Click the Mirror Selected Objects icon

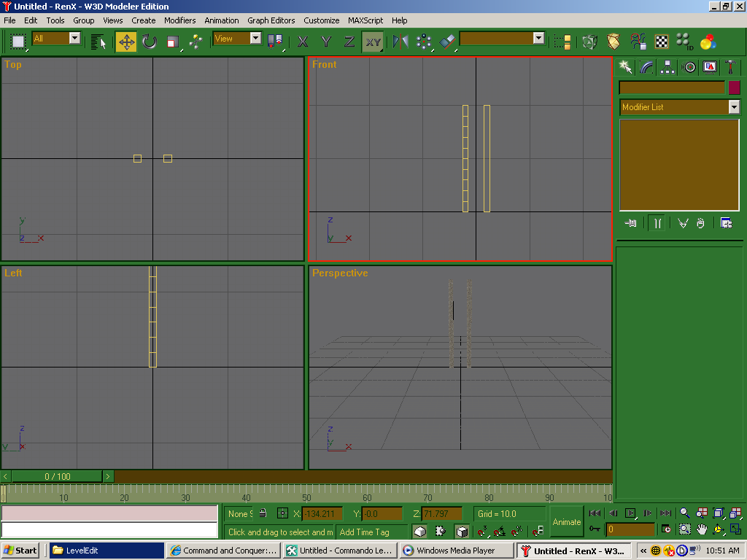pyautogui.click(x=400, y=42)
